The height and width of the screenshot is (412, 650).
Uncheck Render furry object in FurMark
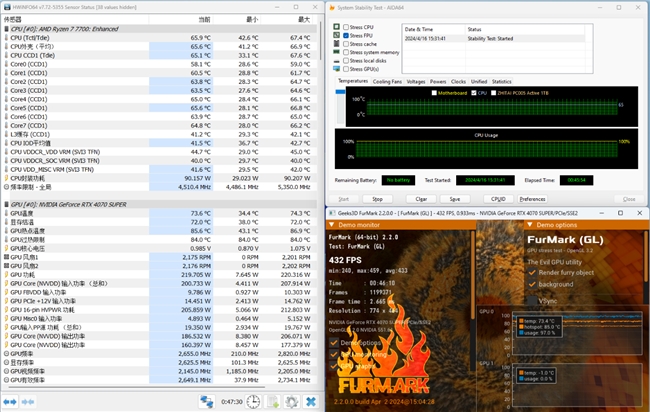532,272
